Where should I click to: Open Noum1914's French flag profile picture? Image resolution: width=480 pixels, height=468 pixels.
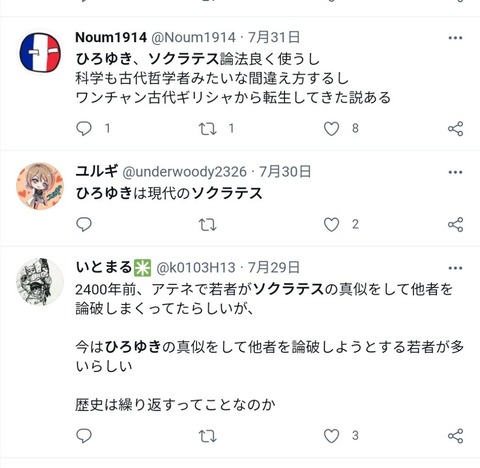tap(40, 52)
